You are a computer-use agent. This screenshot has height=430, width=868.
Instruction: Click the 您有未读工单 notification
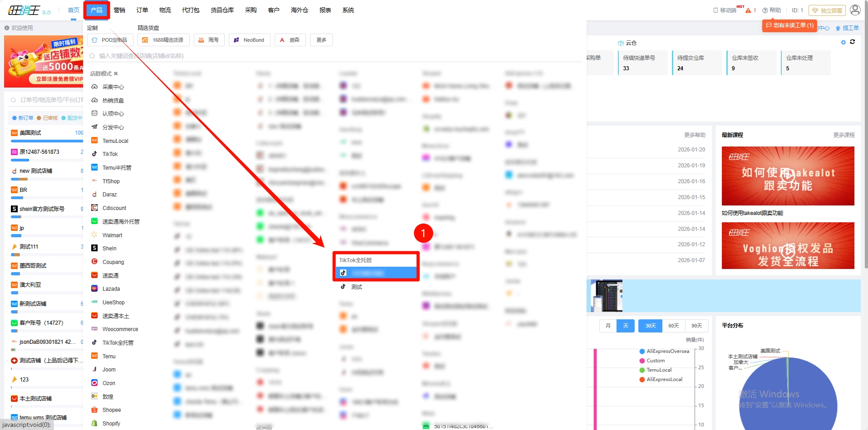(x=789, y=25)
